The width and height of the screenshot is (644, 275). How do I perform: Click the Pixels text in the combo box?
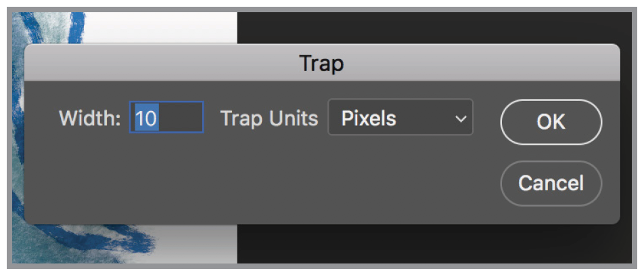pyautogui.click(x=369, y=119)
